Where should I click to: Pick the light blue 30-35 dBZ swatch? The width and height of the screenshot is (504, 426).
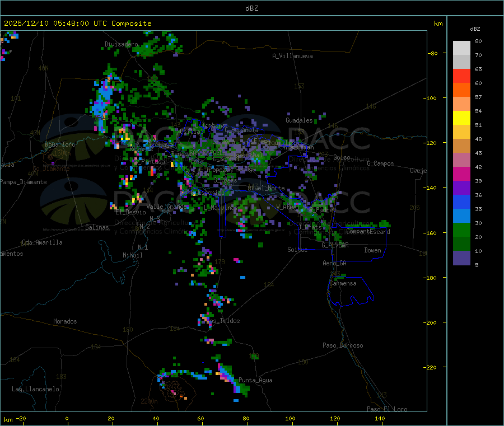tap(461, 216)
